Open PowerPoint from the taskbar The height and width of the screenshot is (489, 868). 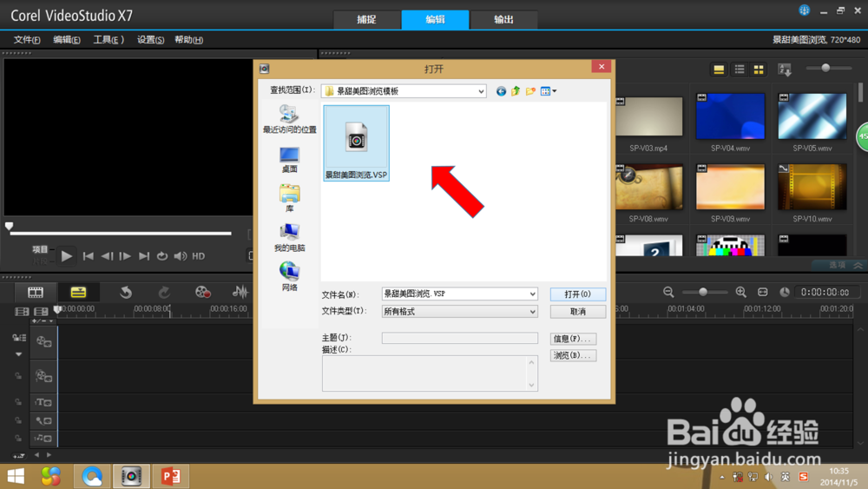tap(170, 476)
